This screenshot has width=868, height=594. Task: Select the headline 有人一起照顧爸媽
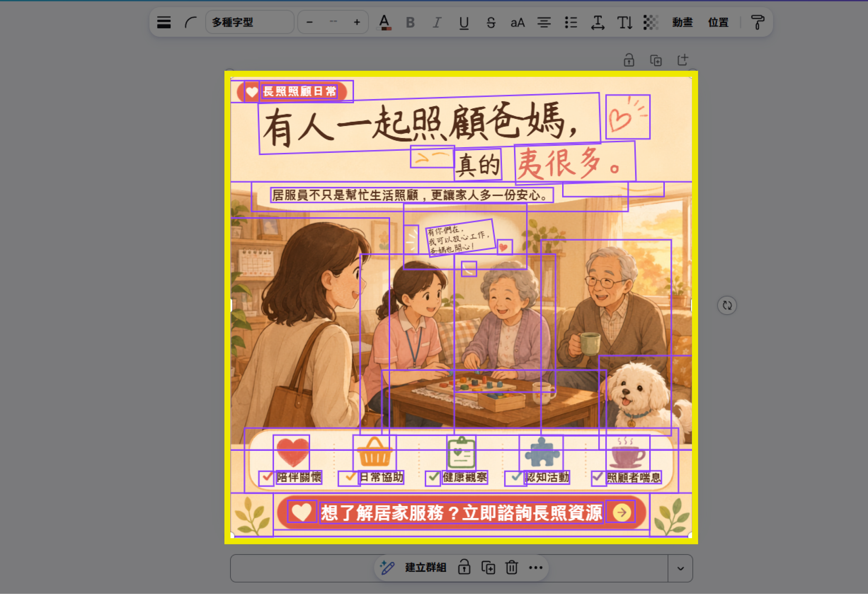pos(429,124)
